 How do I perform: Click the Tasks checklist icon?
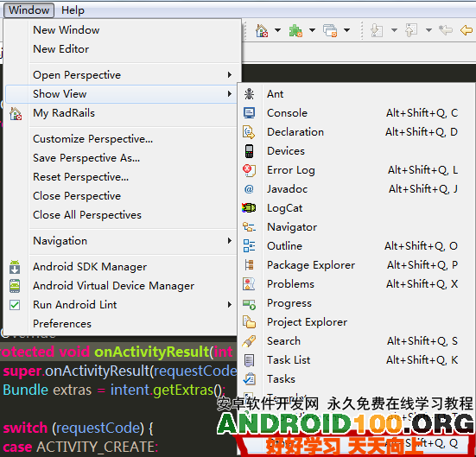[x=250, y=379]
